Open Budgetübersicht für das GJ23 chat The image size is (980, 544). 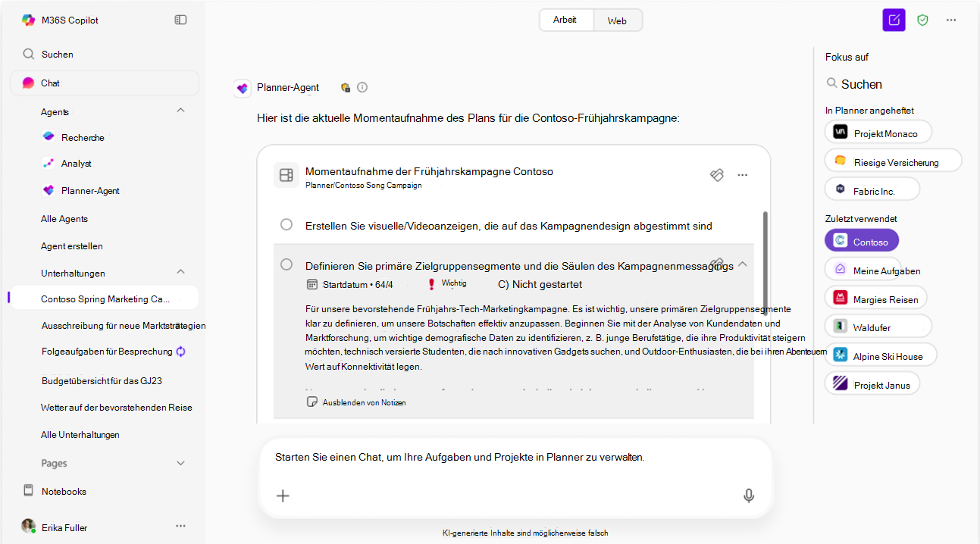pos(102,380)
